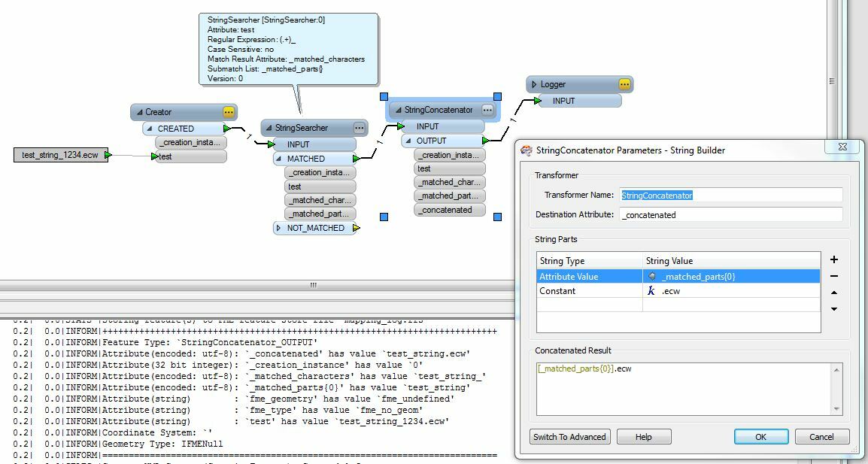Click the MATCHED output port arrow
868x464 pixels.
(356, 159)
